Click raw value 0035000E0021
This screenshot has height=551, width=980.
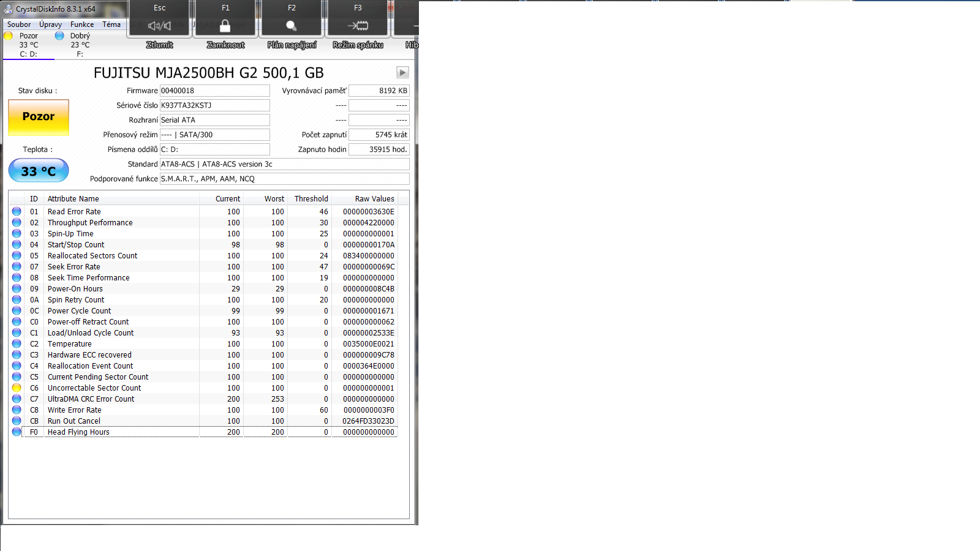(369, 343)
